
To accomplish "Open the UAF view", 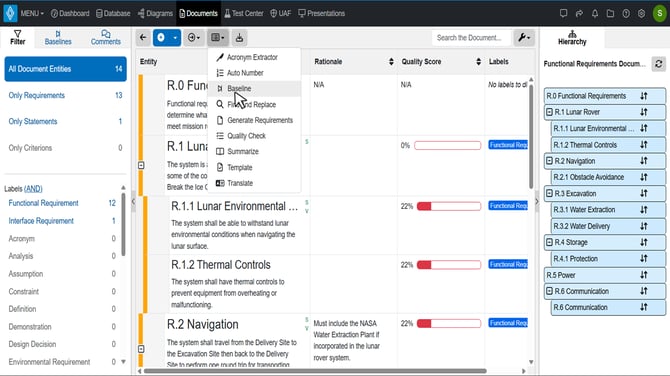I will click(281, 14).
